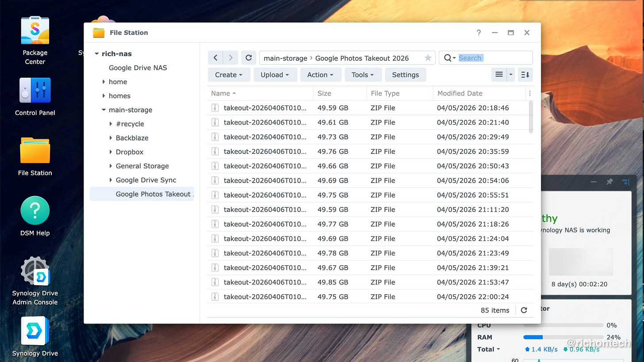Open Package Center desktop icon
The image size is (644, 362).
pos(35,31)
